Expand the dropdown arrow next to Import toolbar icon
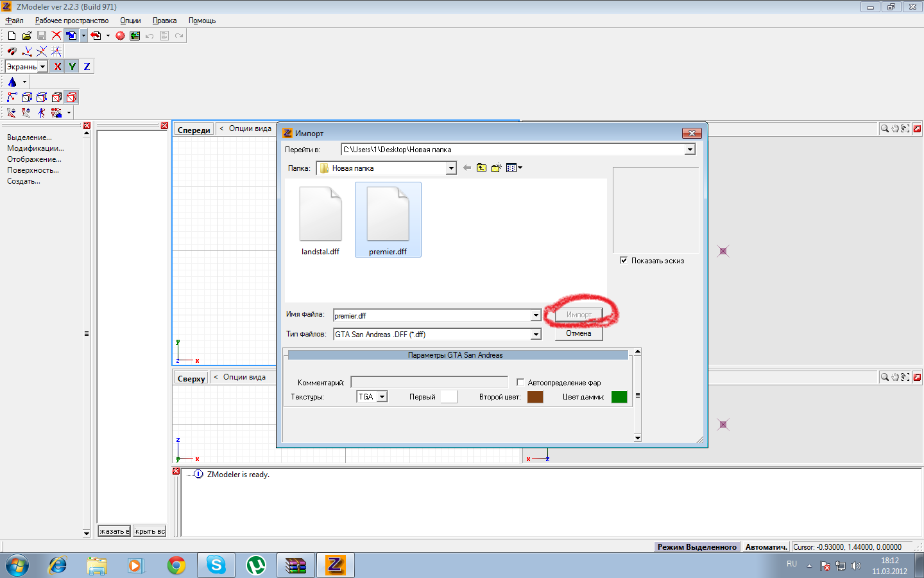The height and width of the screenshot is (578, 924). [83, 36]
